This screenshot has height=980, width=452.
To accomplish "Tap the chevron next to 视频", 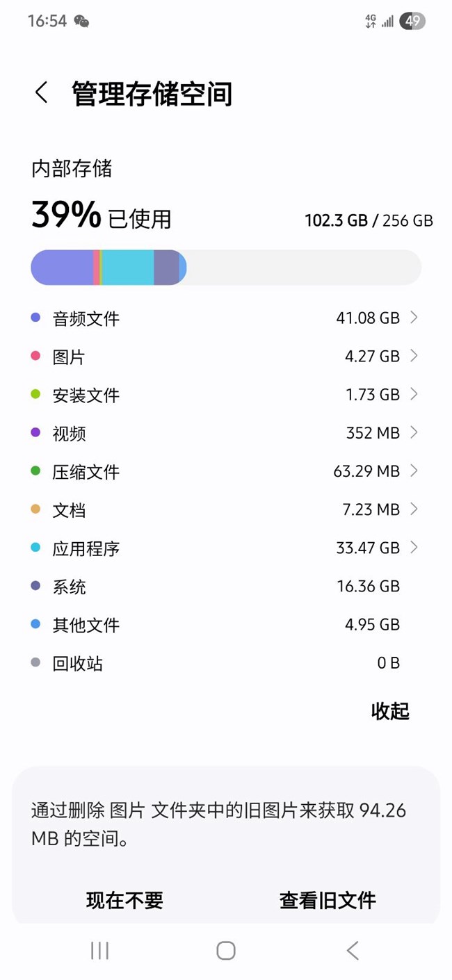I will (414, 432).
